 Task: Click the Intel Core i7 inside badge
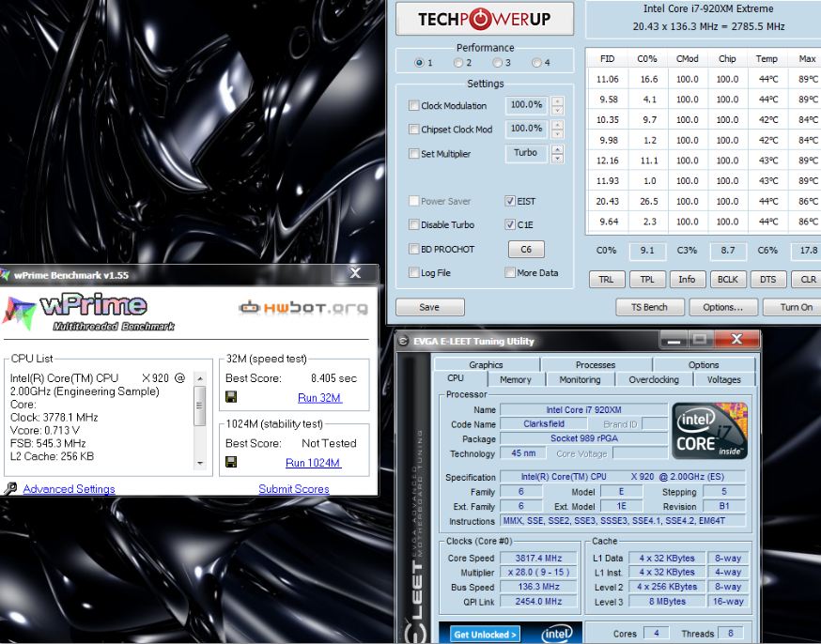point(709,431)
